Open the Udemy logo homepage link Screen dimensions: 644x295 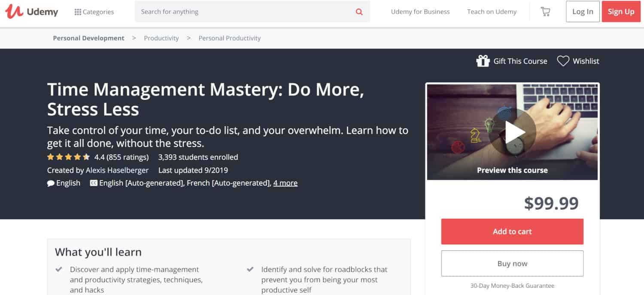click(32, 12)
